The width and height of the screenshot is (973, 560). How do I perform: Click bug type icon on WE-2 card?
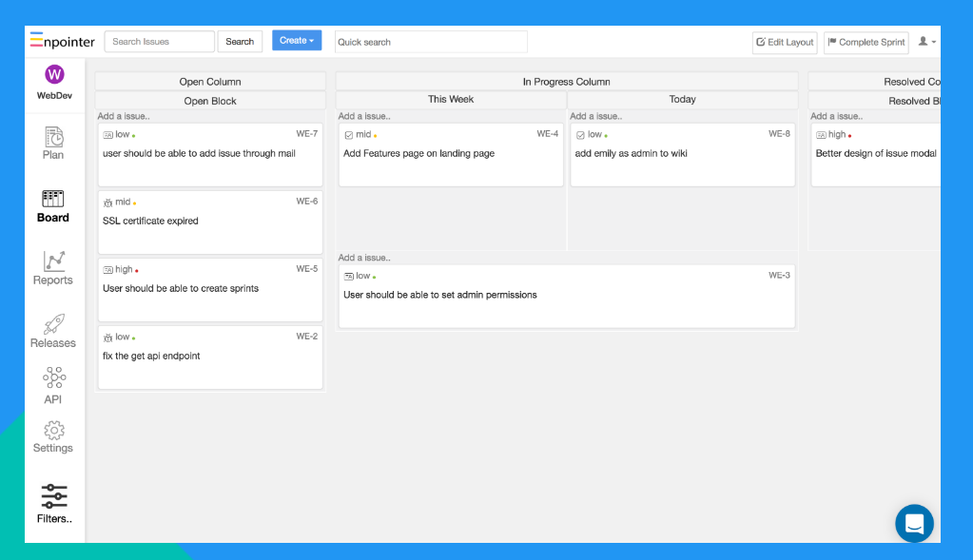(108, 338)
